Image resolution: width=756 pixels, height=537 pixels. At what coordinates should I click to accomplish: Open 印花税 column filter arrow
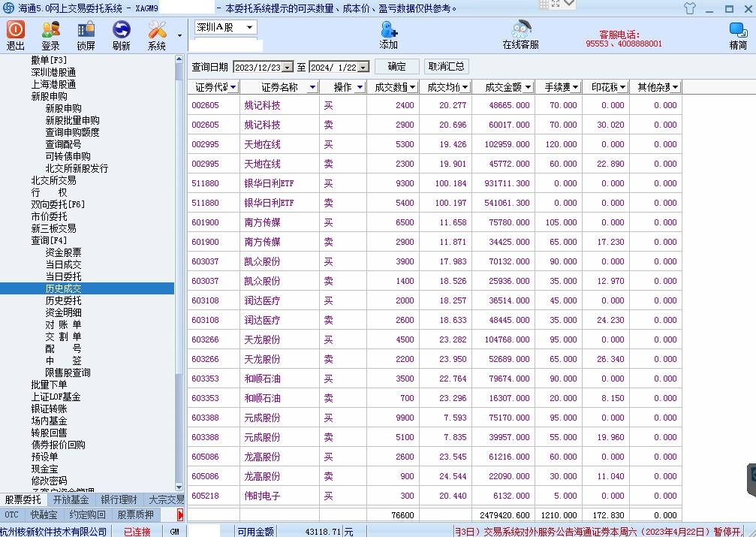622,87
